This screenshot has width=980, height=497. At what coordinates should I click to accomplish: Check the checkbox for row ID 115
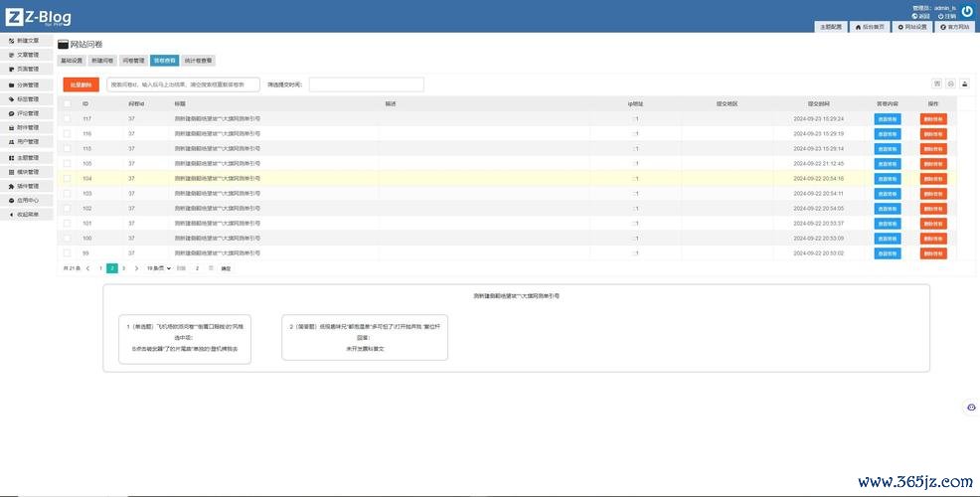click(67, 149)
